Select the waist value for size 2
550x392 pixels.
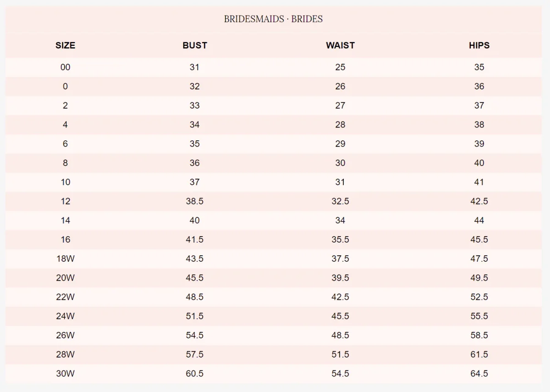[340, 105]
